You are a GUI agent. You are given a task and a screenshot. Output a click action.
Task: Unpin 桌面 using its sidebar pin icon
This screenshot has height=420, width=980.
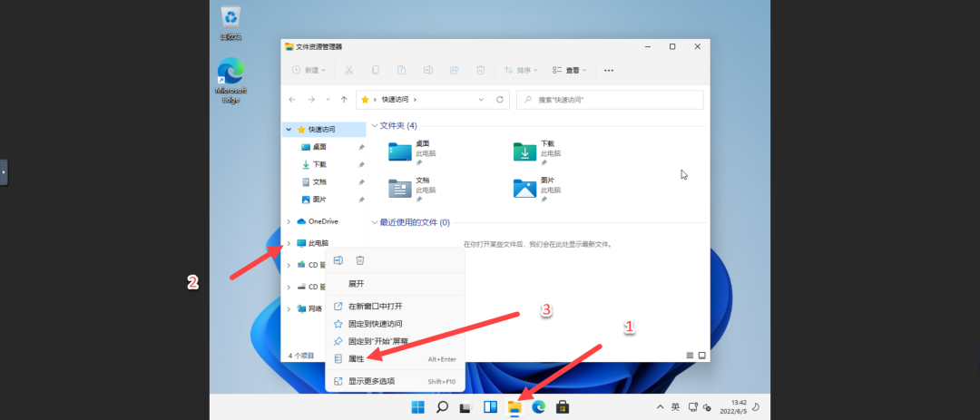click(x=361, y=148)
